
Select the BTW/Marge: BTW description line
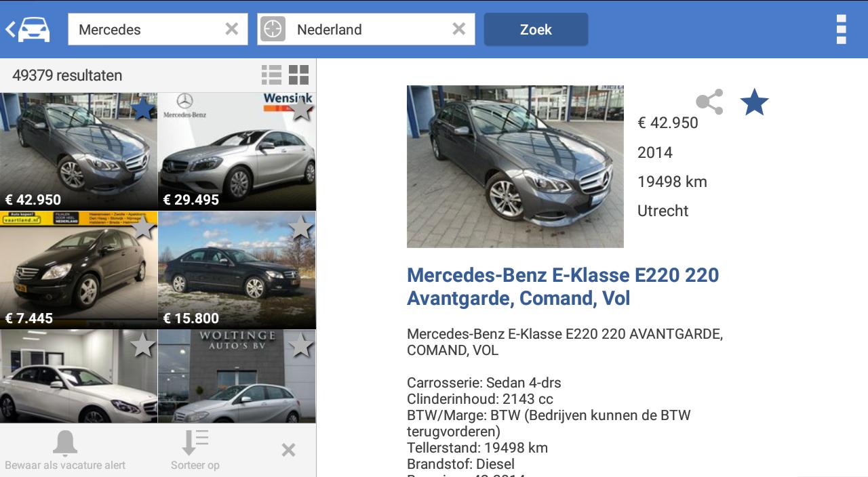tap(549, 423)
